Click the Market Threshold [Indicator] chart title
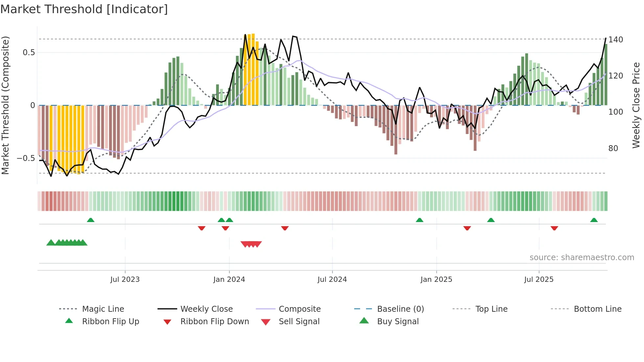 (x=84, y=9)
